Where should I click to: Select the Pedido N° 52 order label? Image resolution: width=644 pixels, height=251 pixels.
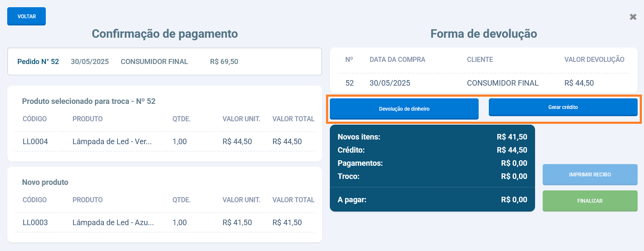[38, 61]
